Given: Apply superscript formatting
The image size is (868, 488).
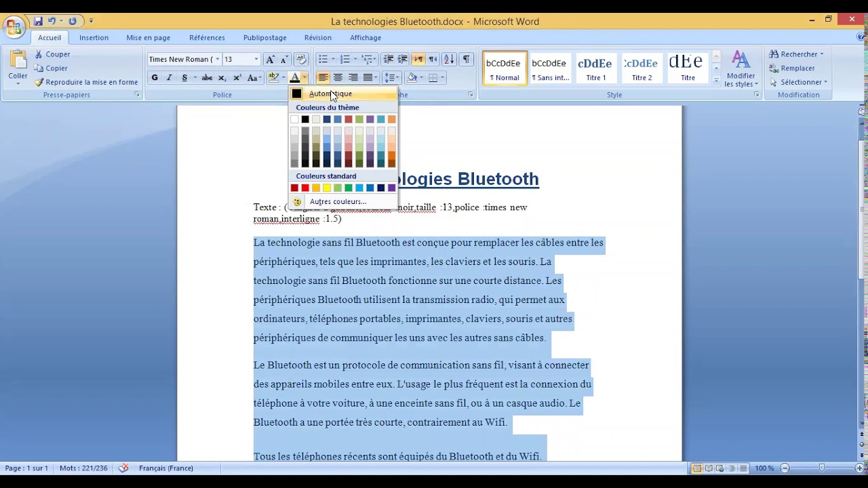Looking at the screenshot, I should (x=237, y=78).
